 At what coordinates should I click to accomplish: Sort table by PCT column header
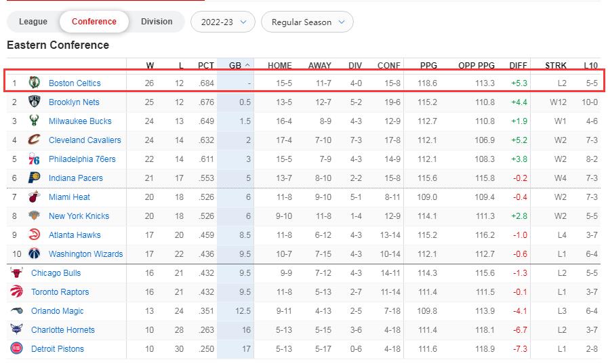point(206,66)
